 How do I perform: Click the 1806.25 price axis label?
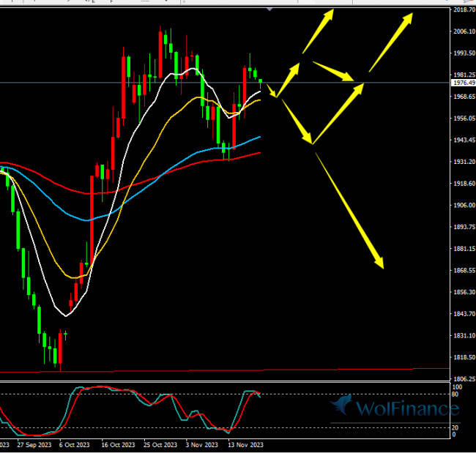[x=462, y=378]
